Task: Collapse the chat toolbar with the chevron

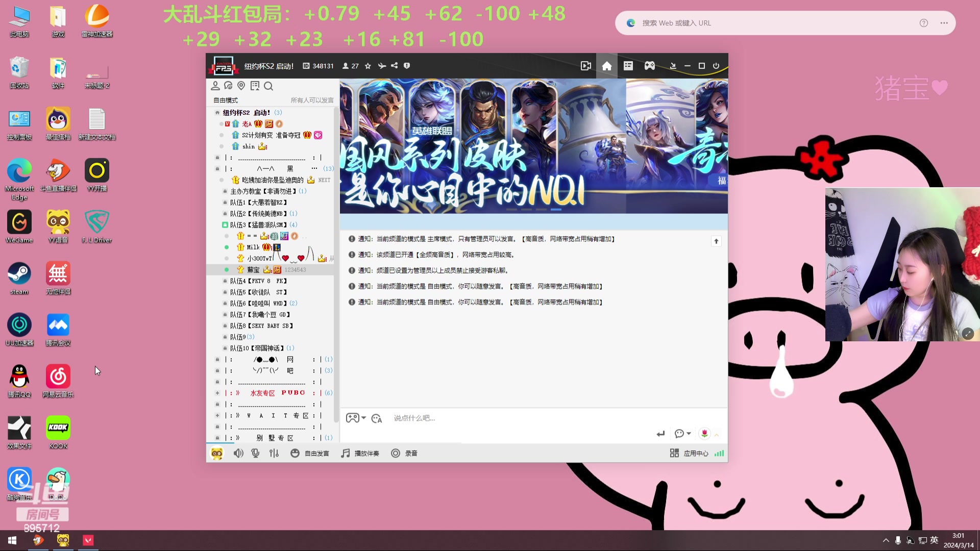Action: pos(717,433)
